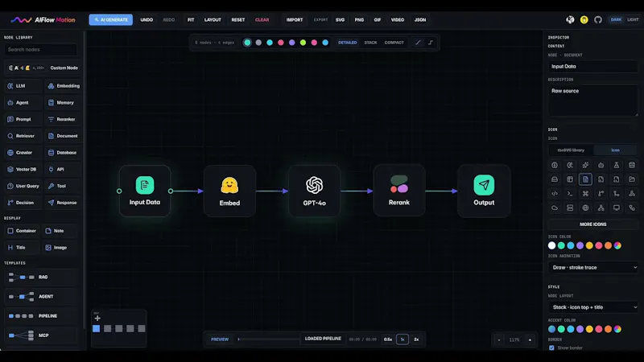Export diagram as GIF
Image resolution: width=644 pixels, height=362 pixels.
[378, 19]
